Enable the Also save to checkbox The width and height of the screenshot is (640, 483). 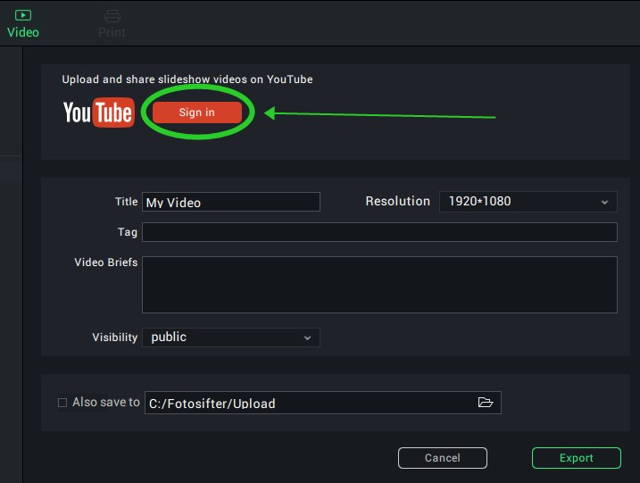point(62,403)
